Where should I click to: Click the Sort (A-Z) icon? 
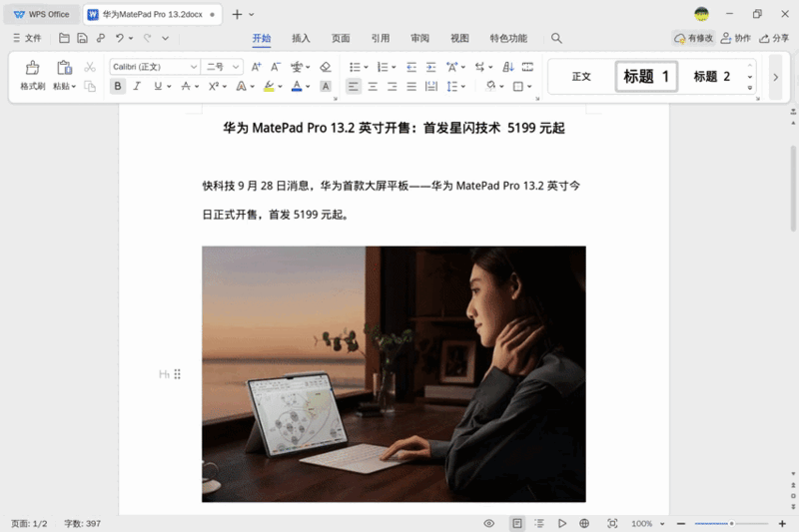507,67
